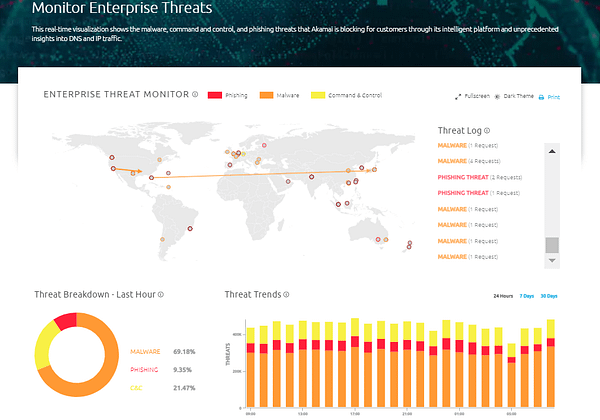This screenshot has width=600, height=420.
Task: Toggle the red Phishing legend swatch
Action: coord(214,95)
